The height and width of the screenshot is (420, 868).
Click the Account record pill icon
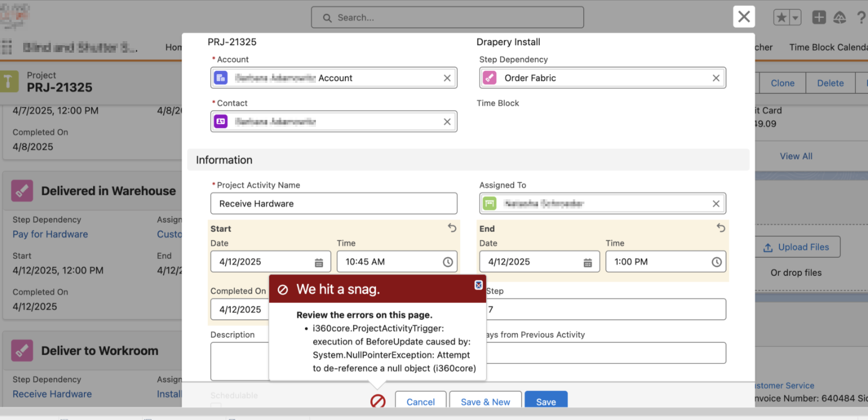pyautogui.click(x=220, y=78)
